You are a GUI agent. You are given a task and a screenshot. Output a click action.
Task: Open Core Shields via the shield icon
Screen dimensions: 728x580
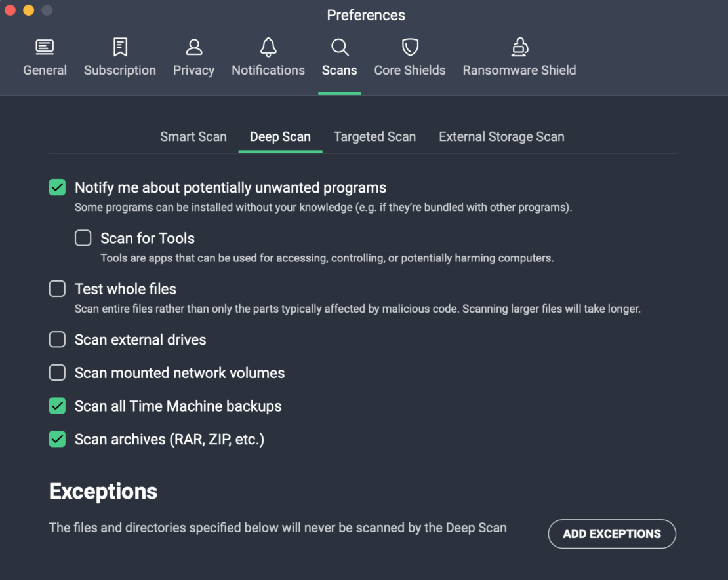(x=409, y=56)
